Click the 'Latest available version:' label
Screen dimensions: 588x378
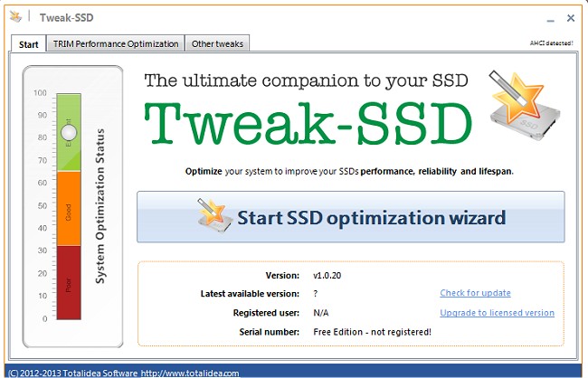pyautogui.click(x=250, y=294)
